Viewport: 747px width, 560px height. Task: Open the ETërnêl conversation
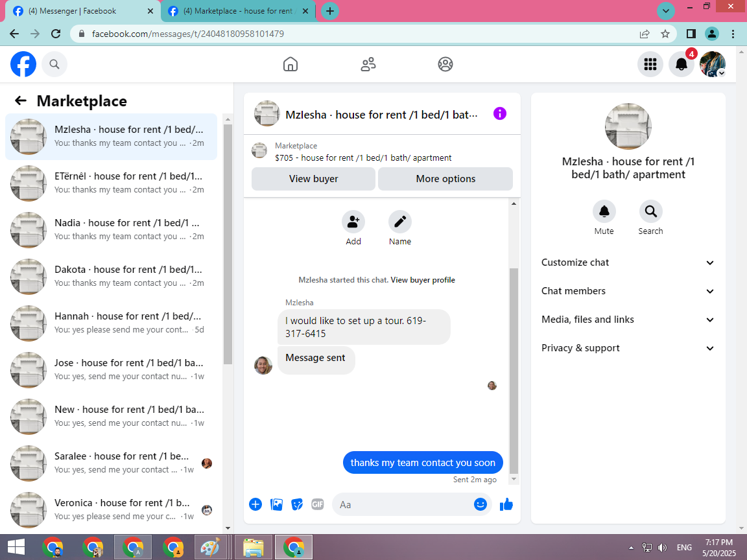(x=111, y=183)
